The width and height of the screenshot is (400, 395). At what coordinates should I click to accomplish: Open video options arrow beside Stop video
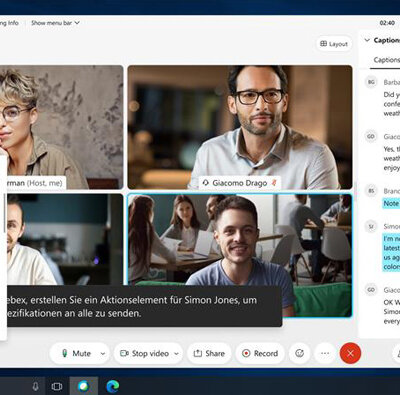(x=177, y=354)
